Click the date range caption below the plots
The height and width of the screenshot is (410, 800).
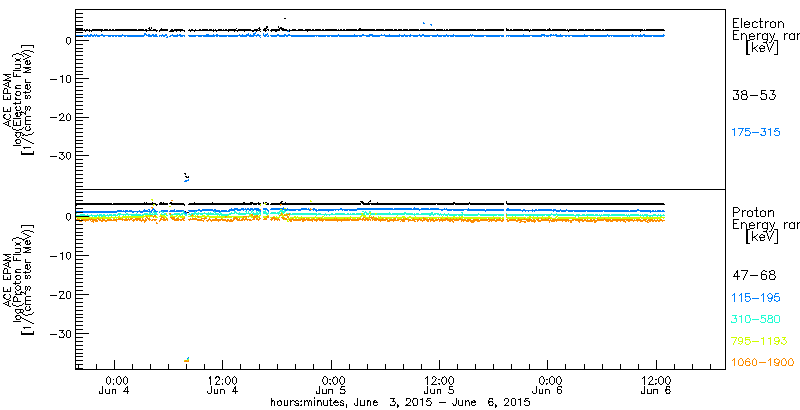(401, 402)
